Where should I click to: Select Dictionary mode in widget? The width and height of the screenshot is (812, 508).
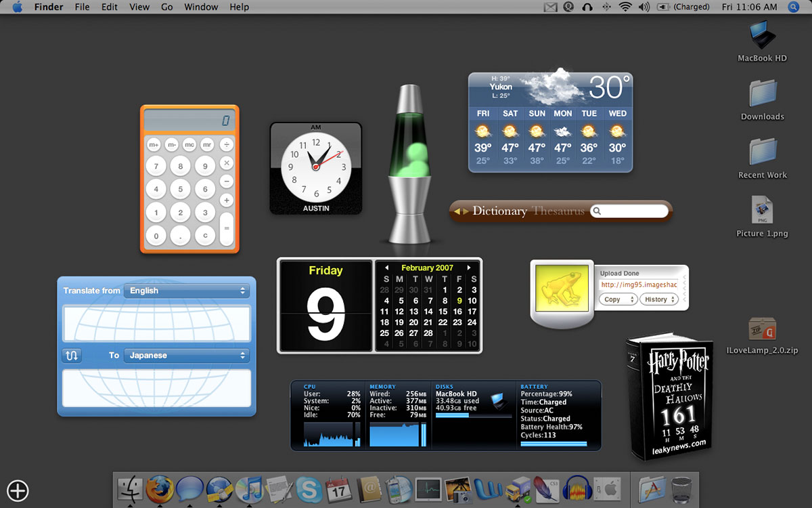pyautogui.click(x=499, y=211)
